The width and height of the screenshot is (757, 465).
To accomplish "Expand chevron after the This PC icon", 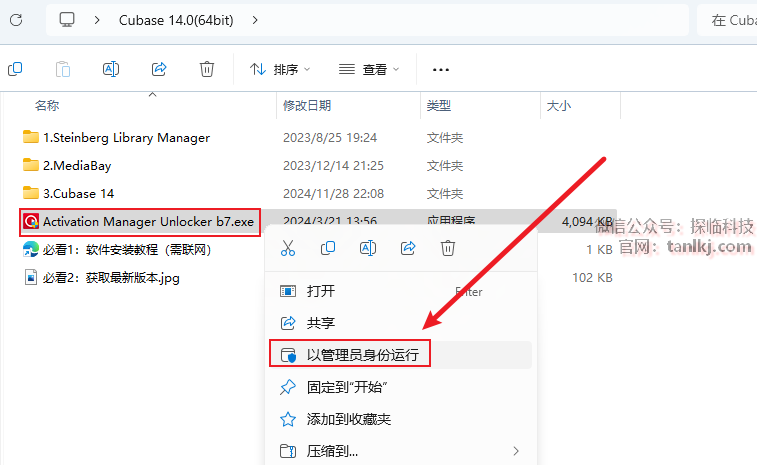I will 97,20.
